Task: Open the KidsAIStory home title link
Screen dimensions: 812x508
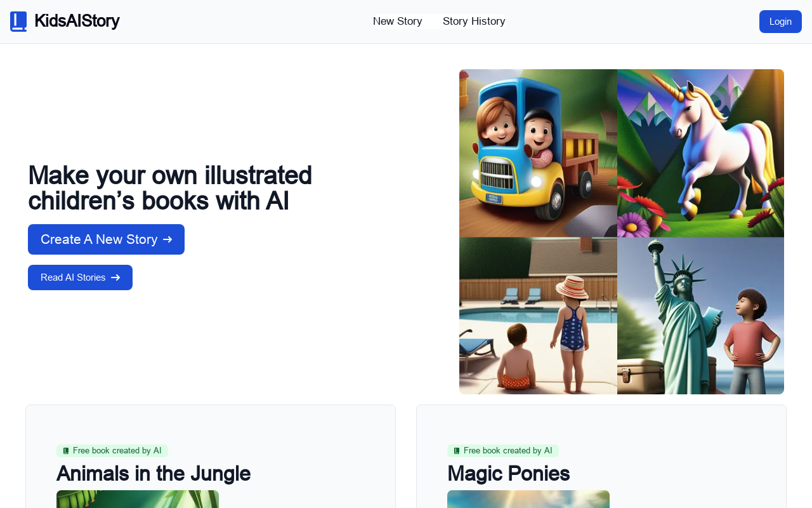Action: coord(77,21)
